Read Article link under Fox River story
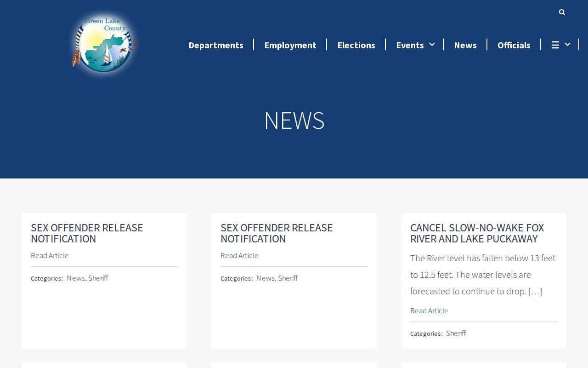The image size is (588, 368). coord(429,310)
